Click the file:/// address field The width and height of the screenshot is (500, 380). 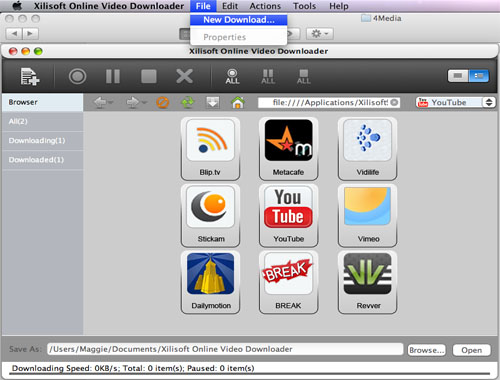(x=328, y=103)
